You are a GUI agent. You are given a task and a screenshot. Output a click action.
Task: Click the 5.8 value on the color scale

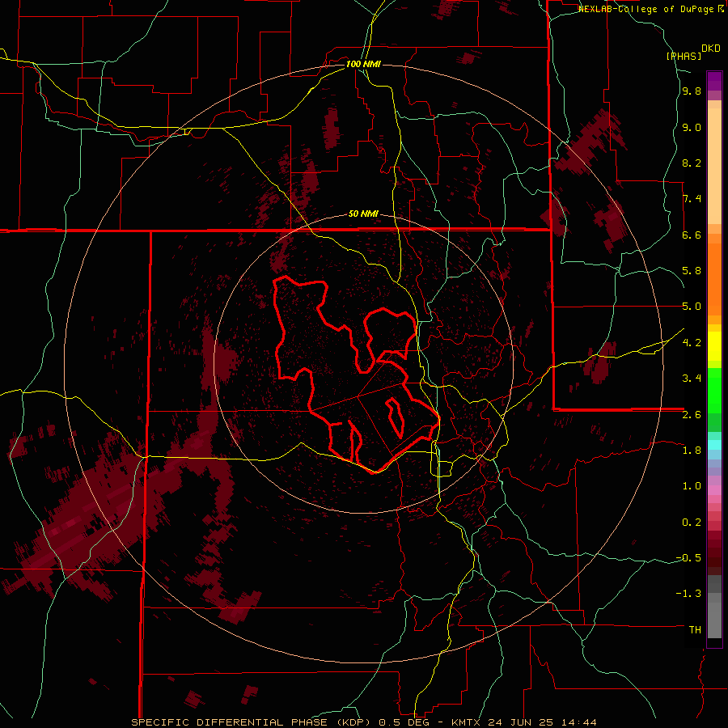coord(692,271)
